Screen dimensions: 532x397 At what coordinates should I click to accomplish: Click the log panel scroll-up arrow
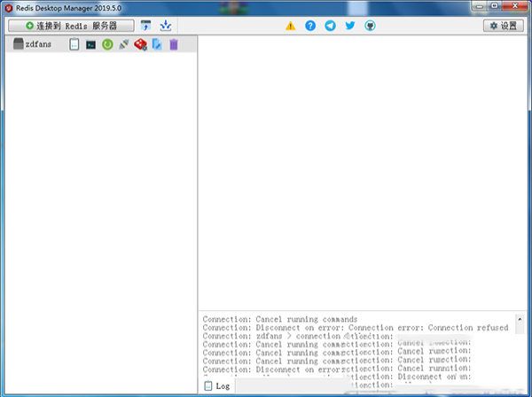point(520,319)
